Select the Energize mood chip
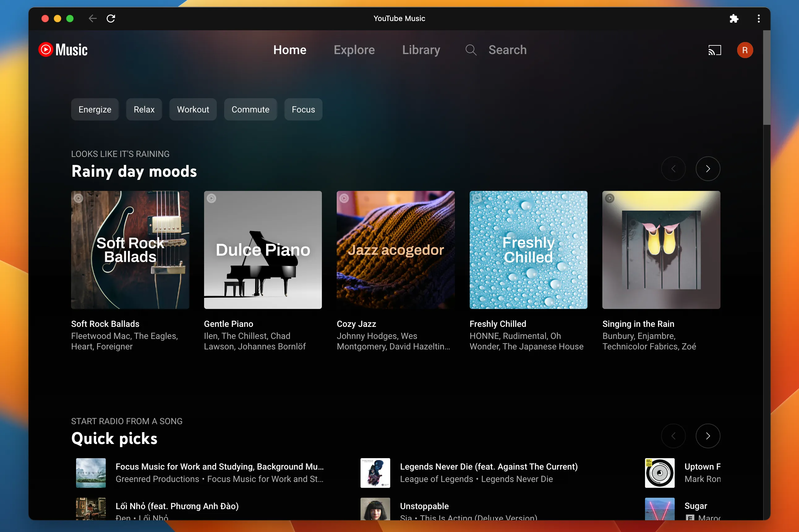Viewport: 799px width, 532px height. (95, 109)
